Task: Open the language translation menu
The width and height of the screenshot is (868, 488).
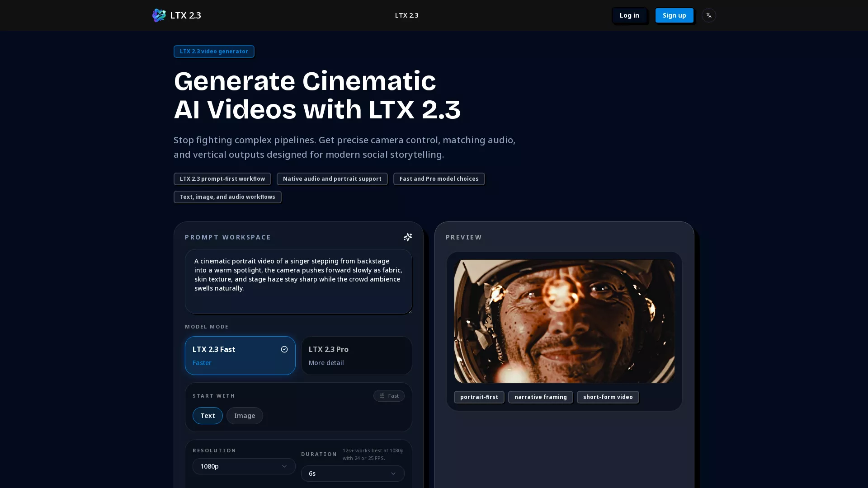Action: coord(708,15)
